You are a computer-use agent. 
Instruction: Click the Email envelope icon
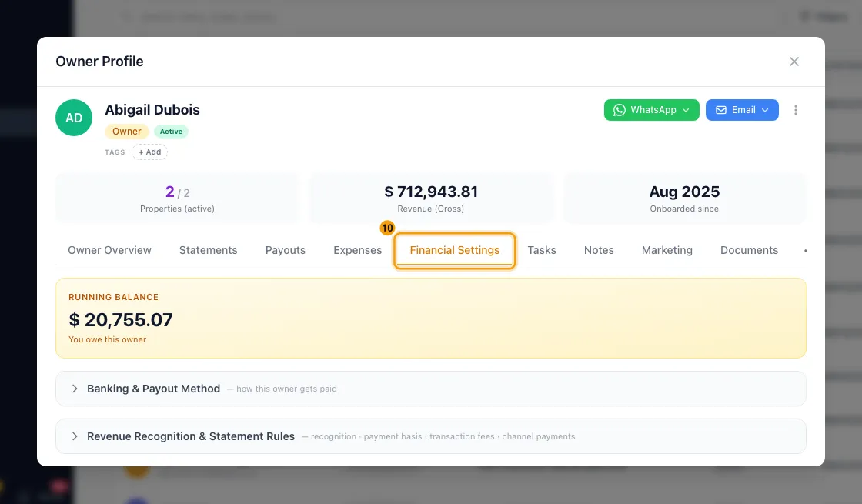tap(720, 110)
